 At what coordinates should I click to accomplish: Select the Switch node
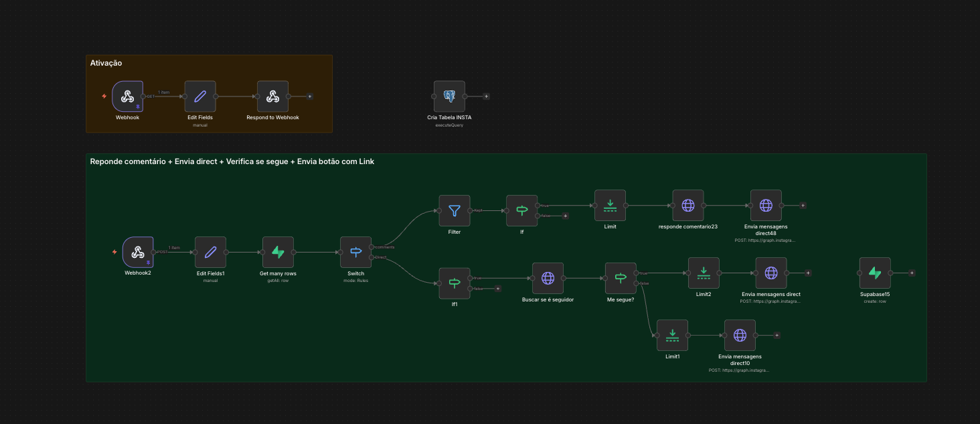pyautogui.click(x=355, y=253)
